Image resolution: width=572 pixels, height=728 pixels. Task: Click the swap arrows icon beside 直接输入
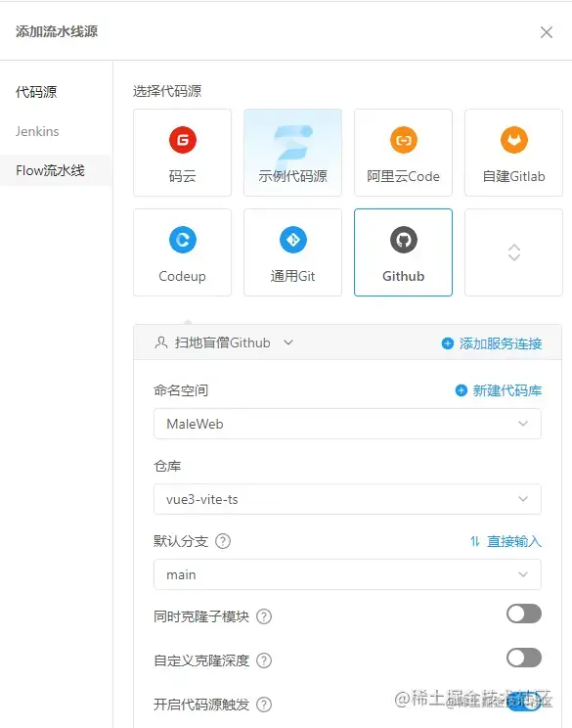click(x=475, y=541)
